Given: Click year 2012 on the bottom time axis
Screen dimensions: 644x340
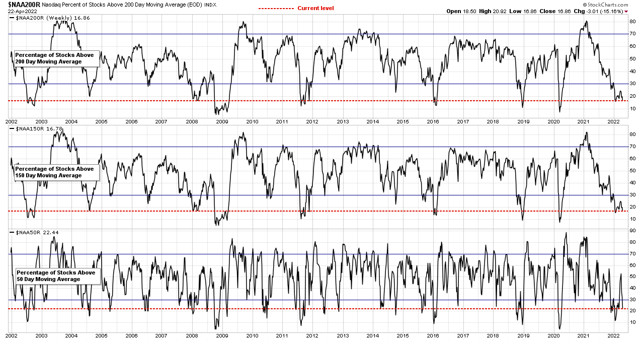Looking at the screenshot, I should pos(312,335).
